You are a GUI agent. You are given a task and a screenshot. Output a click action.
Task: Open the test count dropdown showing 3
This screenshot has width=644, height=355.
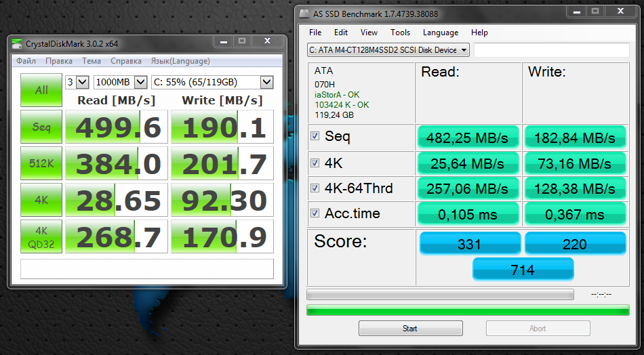coord(77,82)
